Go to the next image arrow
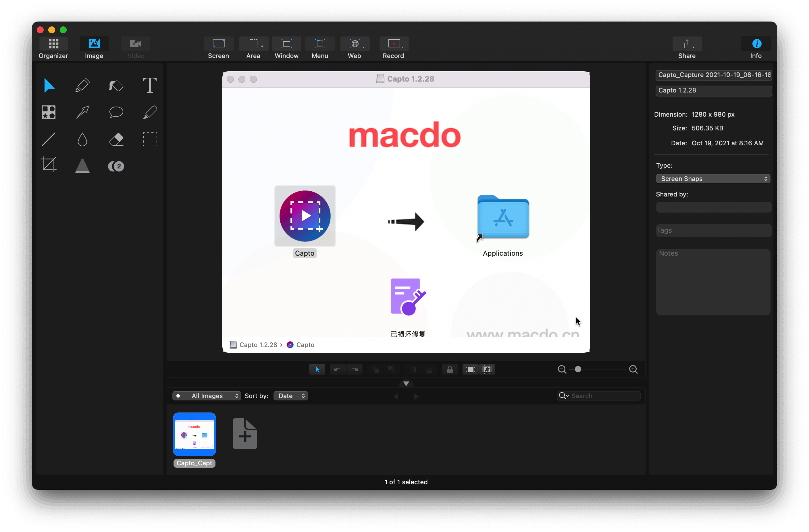This screenshot has width=809, height=532. coord(416,396)
